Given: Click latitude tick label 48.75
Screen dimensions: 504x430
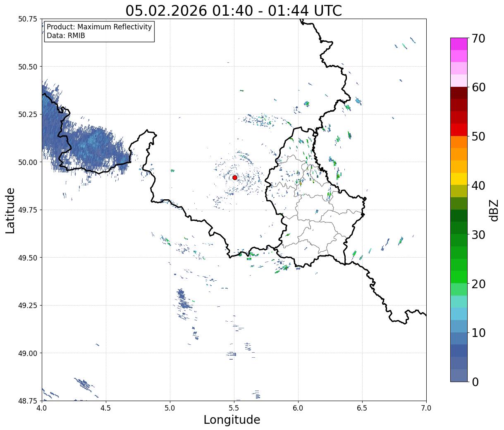Looking at the screenshot, I should pos(28,401).
